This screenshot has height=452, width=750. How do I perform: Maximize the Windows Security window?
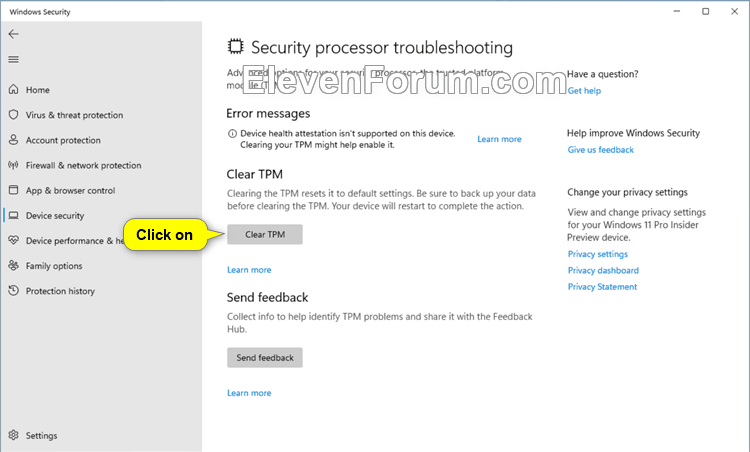706,11
